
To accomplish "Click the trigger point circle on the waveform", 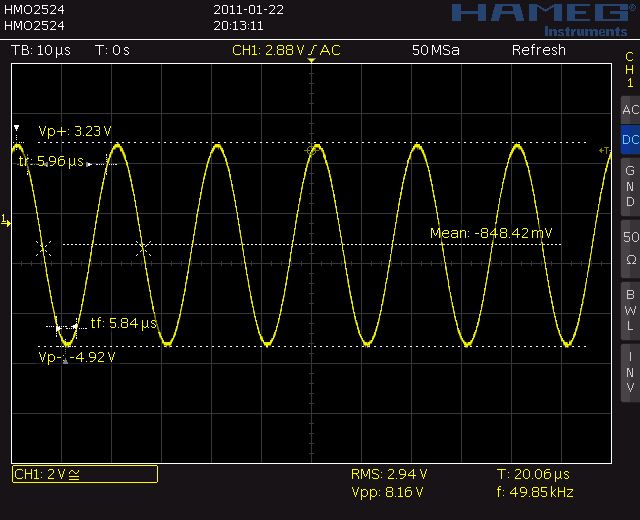I will (x=311, y=151).
